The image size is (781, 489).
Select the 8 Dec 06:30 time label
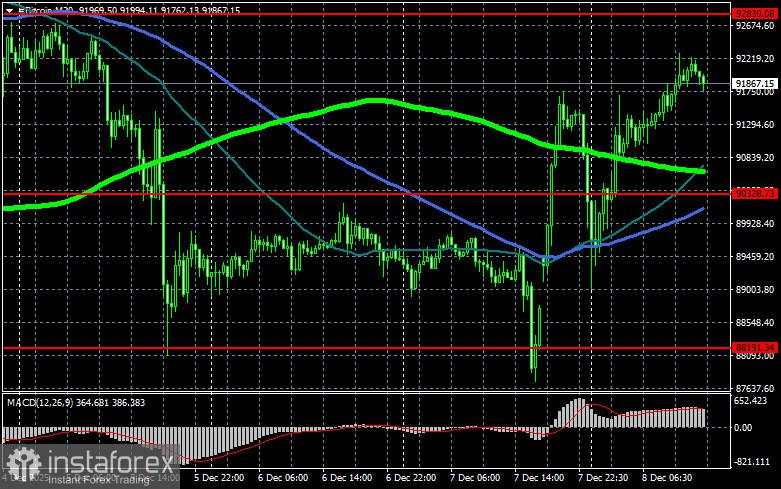pos(667,477)
